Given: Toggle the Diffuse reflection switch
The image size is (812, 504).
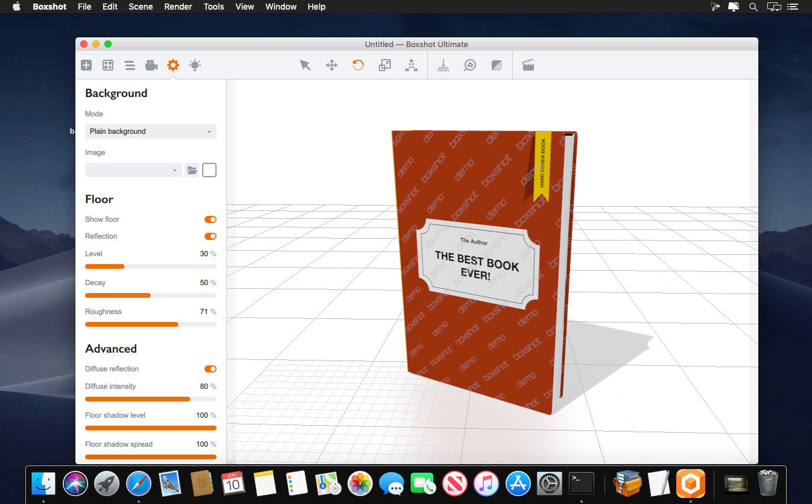Looking at the screenshot, I should 211,369.
